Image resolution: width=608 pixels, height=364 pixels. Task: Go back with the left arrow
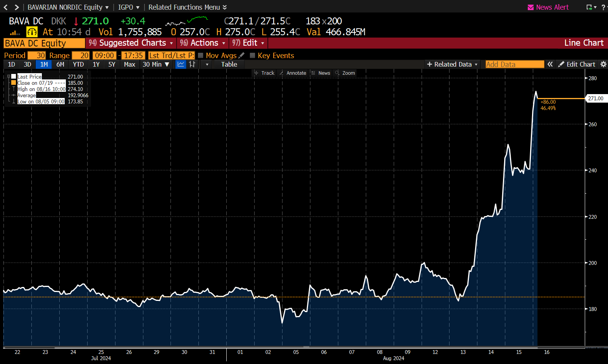6,7
